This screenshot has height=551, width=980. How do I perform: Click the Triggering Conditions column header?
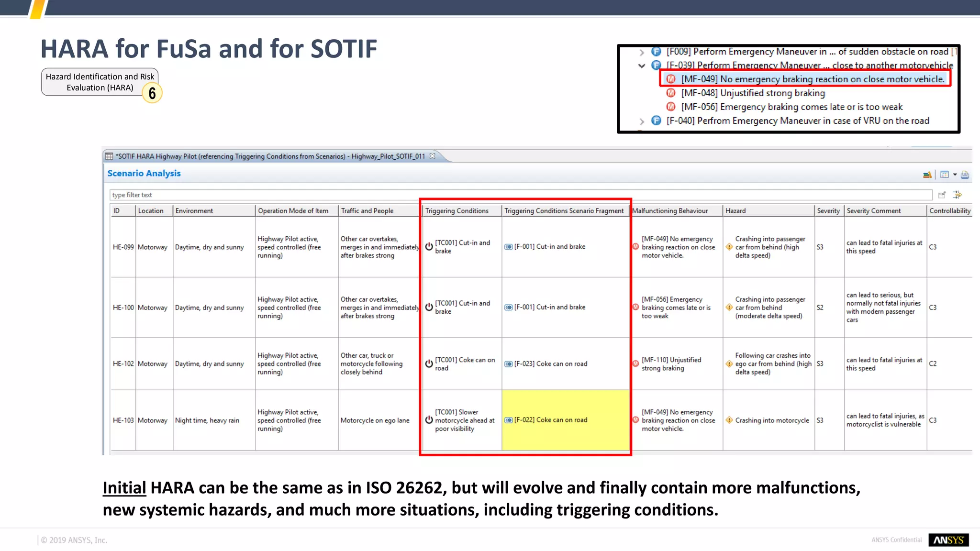pyautogui.click(x=462, y=210)
